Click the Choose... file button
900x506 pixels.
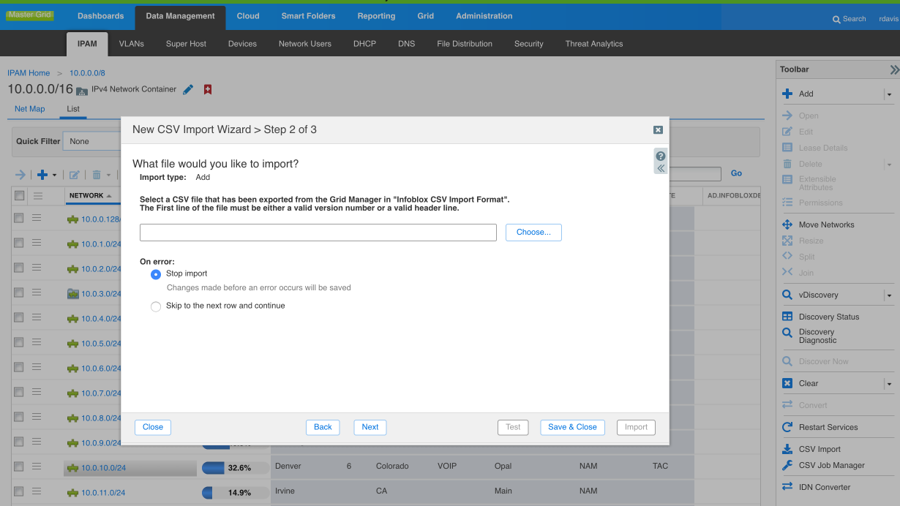[533, 232]
